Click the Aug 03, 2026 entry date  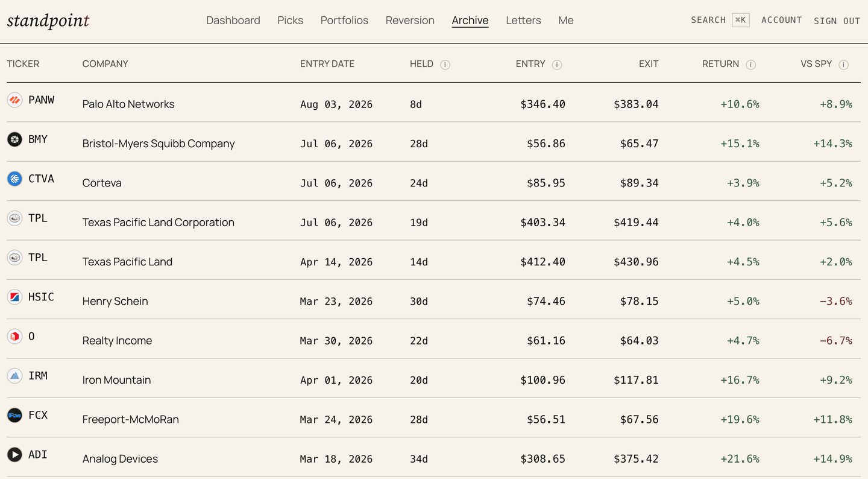[x=336, y=104]
